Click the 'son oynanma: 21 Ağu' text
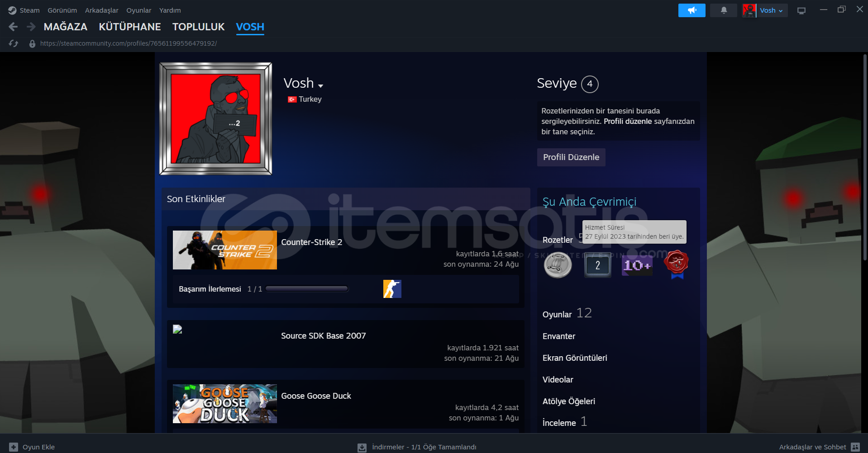Image resolution: width=868 pixels, height=453 pixels. pos(482,359)
